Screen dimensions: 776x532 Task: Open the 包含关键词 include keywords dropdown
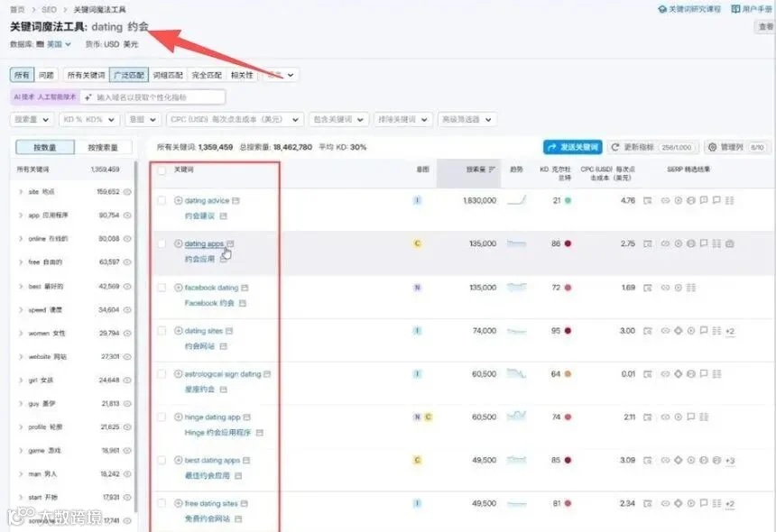(x=338, y=119)
